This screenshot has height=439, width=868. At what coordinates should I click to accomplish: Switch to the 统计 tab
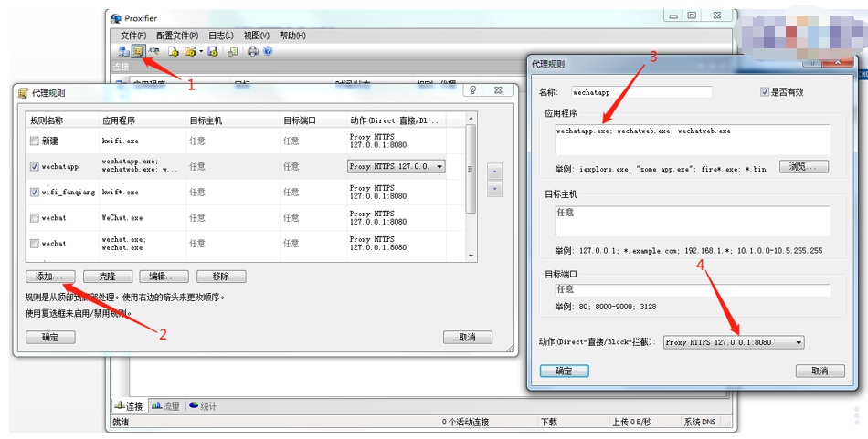tap(203, 406)
